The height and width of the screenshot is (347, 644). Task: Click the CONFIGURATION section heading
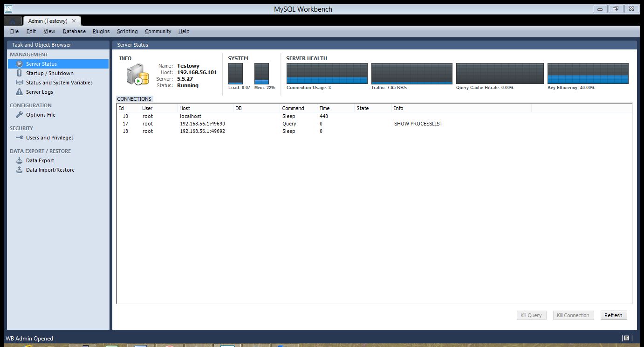click(x=31, y=105)
